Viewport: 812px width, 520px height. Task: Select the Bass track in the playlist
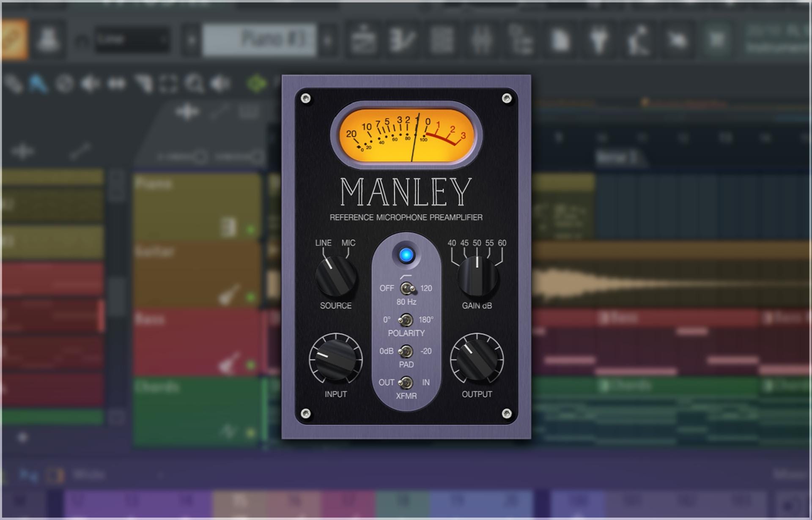point(198,342)
